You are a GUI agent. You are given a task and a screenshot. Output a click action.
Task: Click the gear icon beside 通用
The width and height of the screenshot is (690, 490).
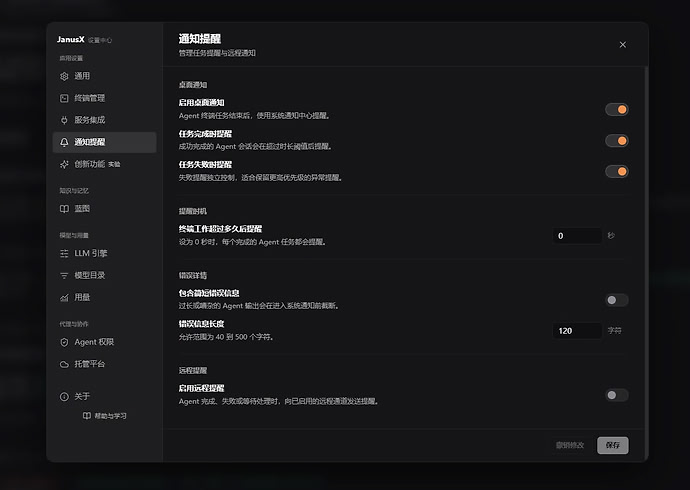[x=64, y=76]
